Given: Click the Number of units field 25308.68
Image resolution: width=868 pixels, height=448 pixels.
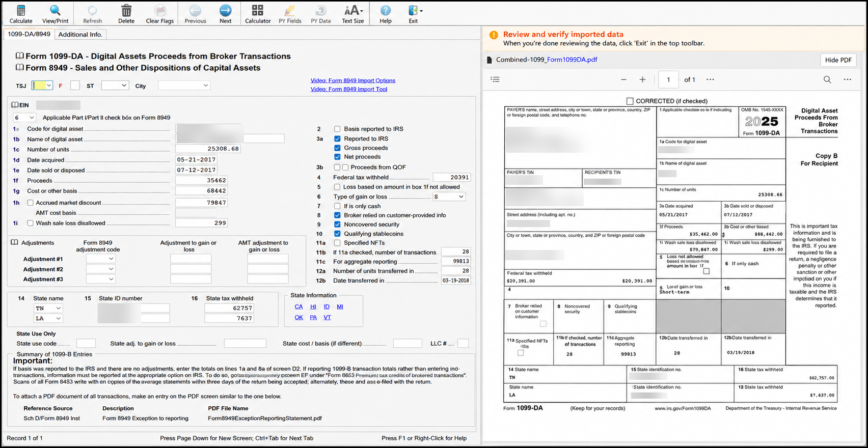Looking at the screenshot, I should 208,149.
